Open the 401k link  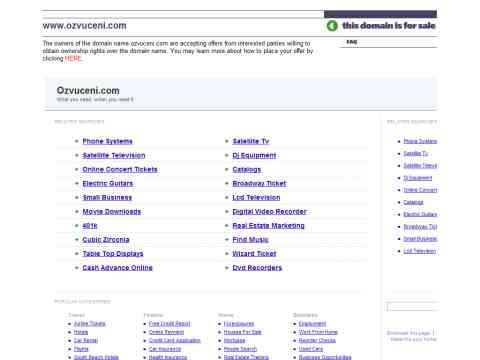(90, 226)
